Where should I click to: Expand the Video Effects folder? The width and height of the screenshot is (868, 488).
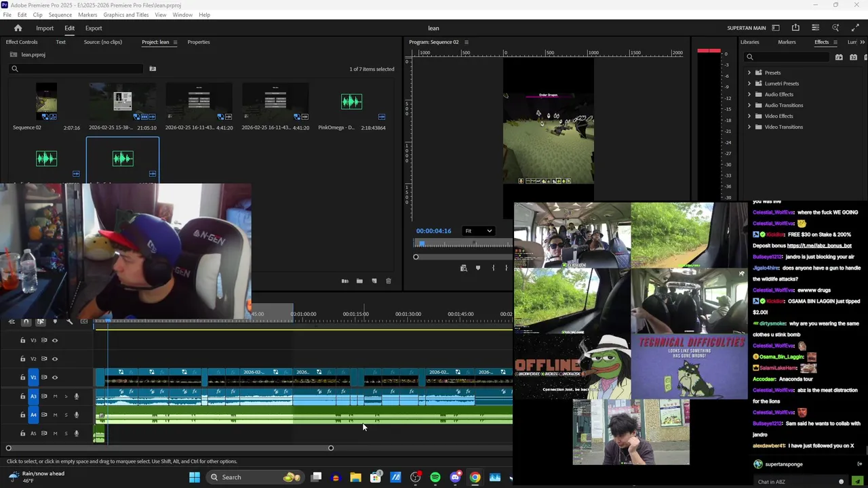point(749,116)
